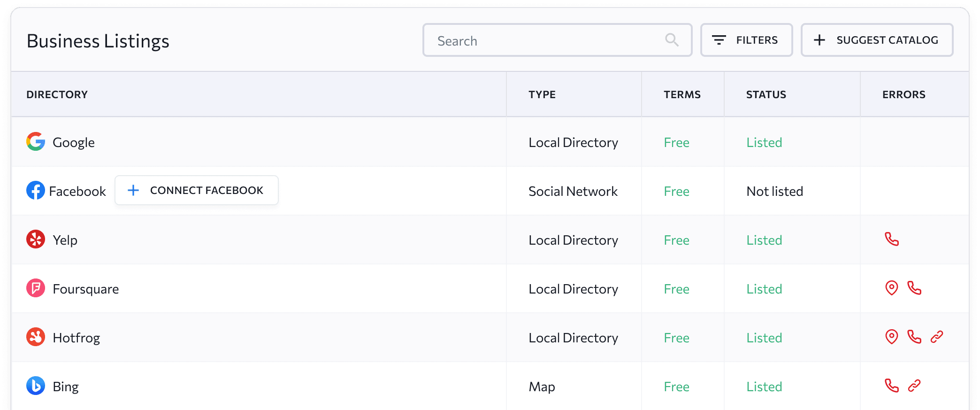Select the Bing directory name
The height and width of the screenshot is (410, 980).
click(x=66, y=387)
